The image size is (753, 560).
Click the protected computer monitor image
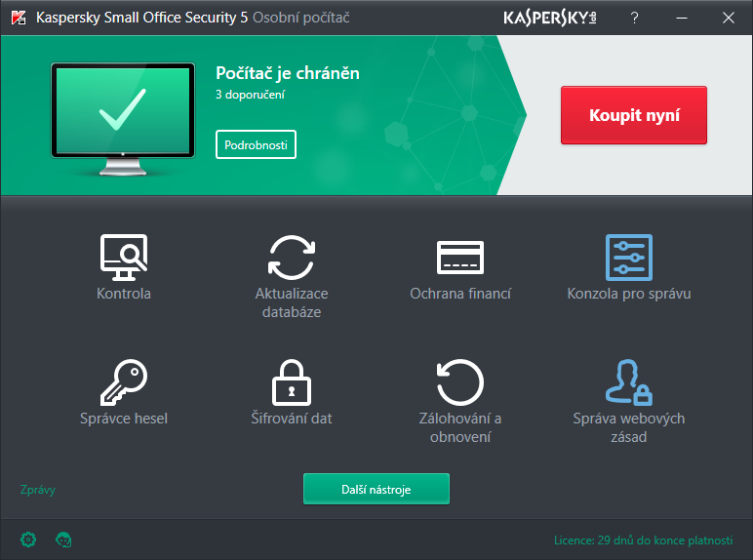(123, 119)
